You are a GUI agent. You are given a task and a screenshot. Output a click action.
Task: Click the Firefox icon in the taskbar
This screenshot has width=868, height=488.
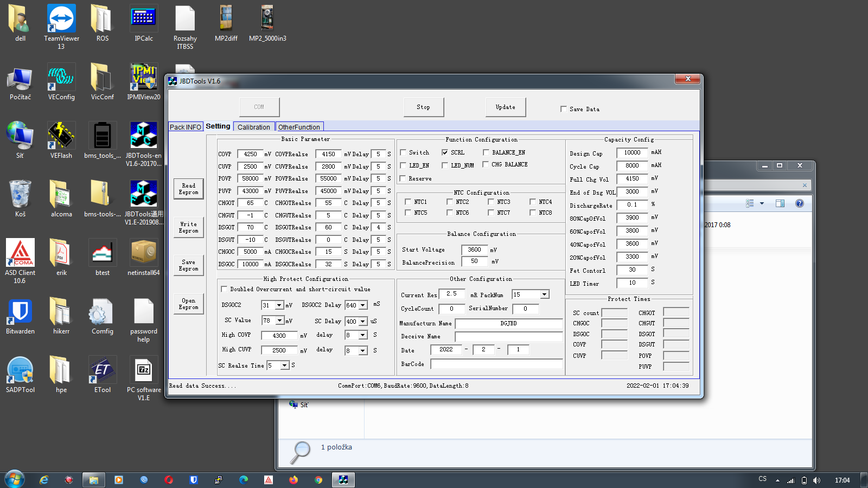click(x=293, y=480)
